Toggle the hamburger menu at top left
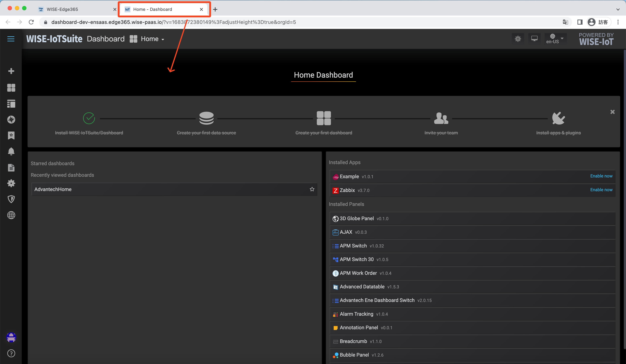Image resolution: width=626 pixels, height=364 pixels. [11, 39]
